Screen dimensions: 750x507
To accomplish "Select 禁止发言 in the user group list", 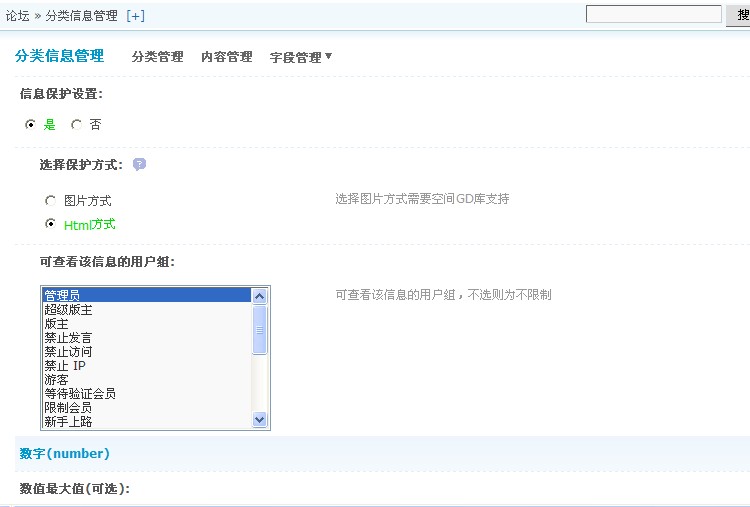I will [x=147, y=337].
